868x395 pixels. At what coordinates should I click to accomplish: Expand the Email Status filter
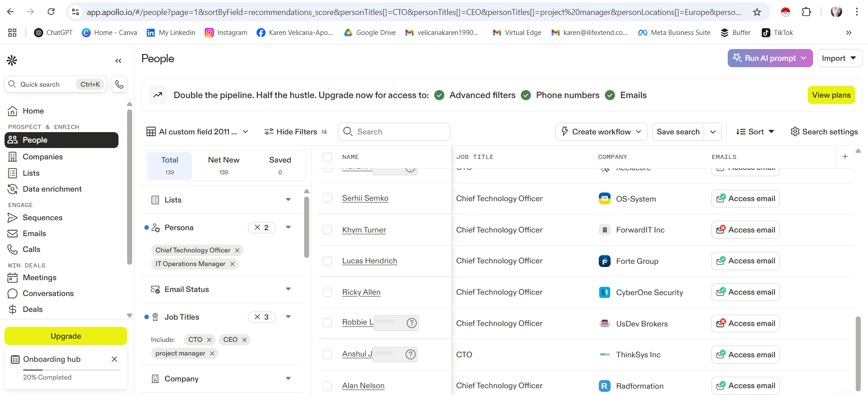coord(288,289)
